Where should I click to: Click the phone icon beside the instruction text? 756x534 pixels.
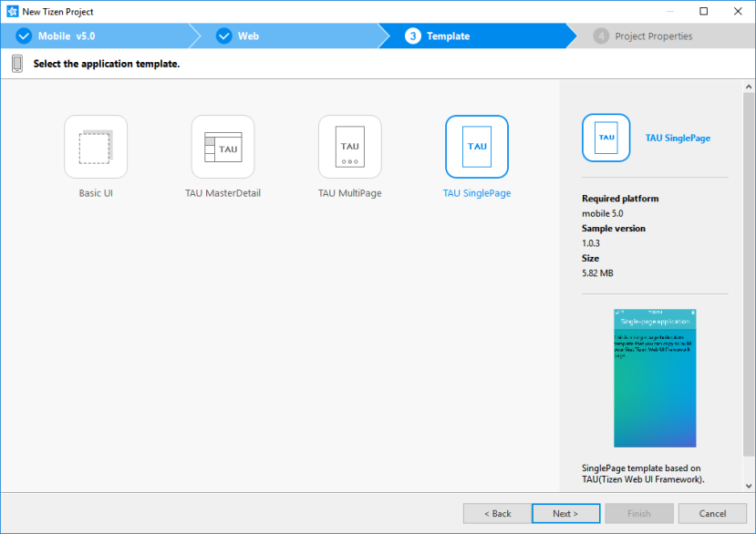(x=17, y=64)
